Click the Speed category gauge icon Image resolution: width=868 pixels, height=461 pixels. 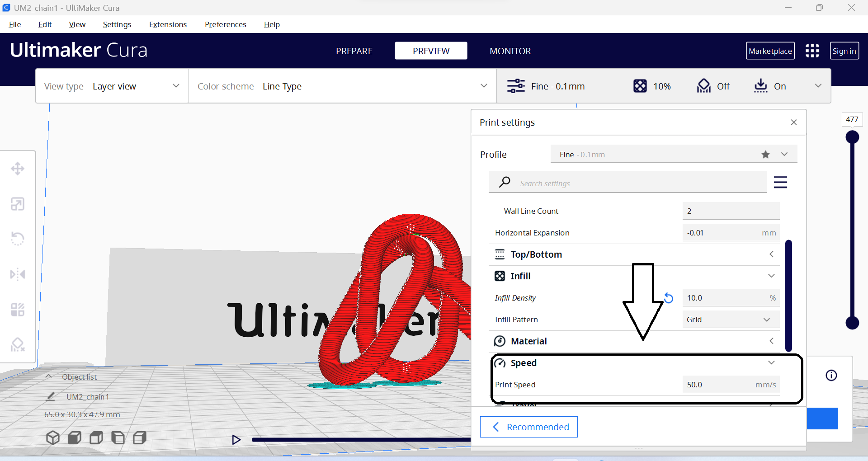point(500,363)
